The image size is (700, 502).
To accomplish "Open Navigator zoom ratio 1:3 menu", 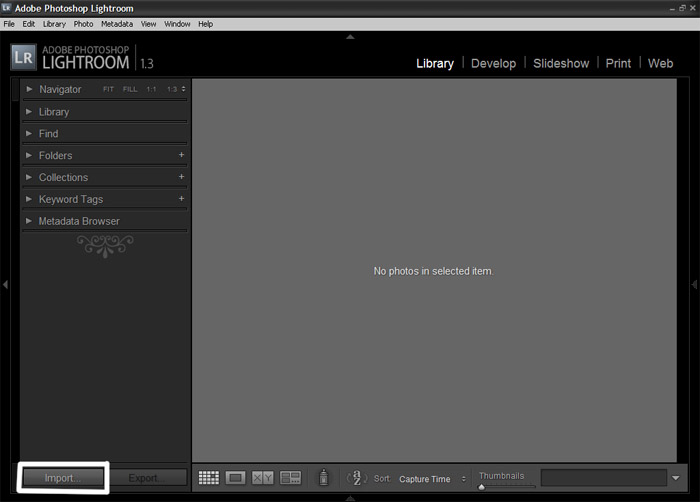I will coord(176,89).
